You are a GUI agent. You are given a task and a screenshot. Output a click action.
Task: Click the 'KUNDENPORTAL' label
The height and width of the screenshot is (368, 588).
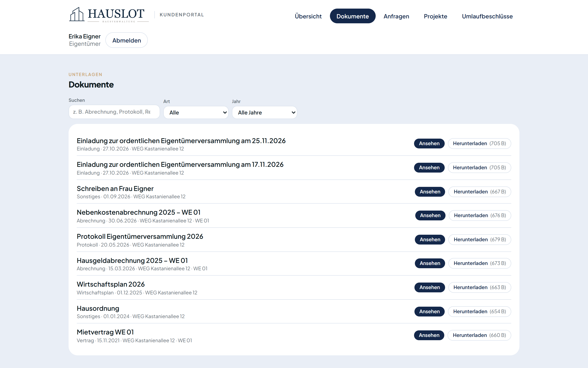click(182, 15)
